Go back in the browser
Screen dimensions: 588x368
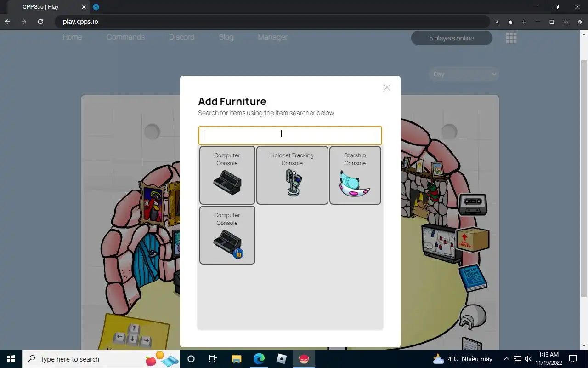[x=7, y=22]
